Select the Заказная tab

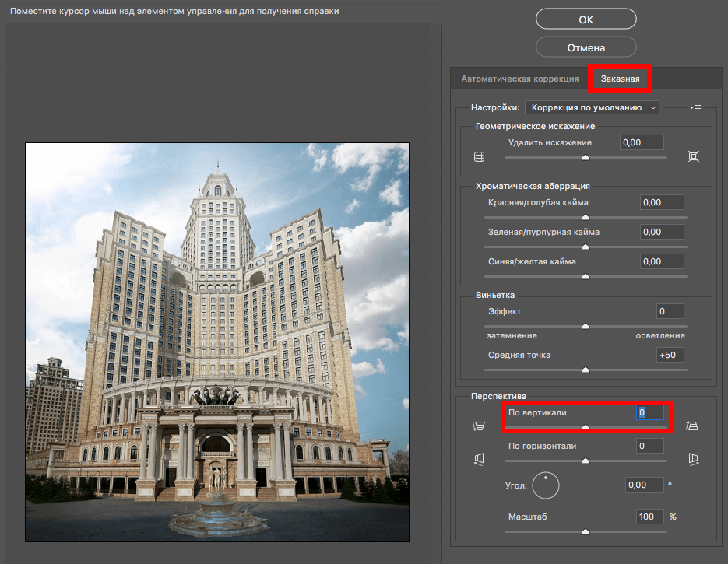(620, 78)
